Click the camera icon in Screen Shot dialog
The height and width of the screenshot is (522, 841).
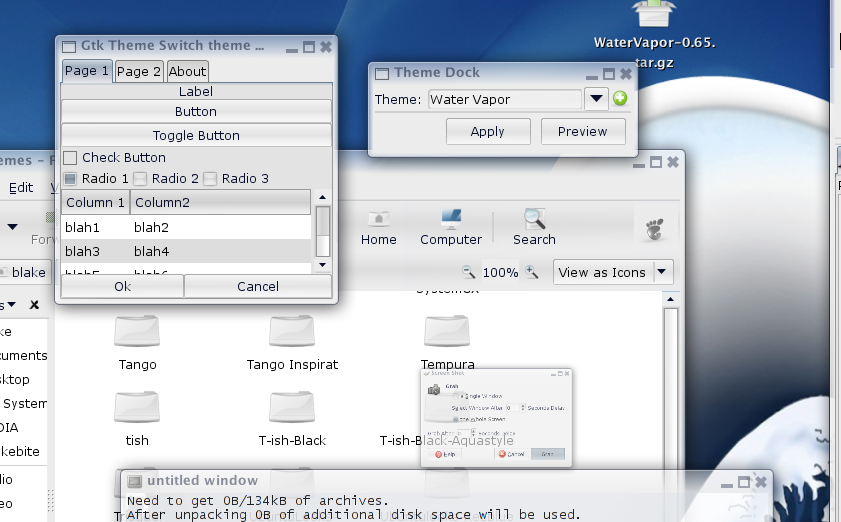(x=434, y=390)
